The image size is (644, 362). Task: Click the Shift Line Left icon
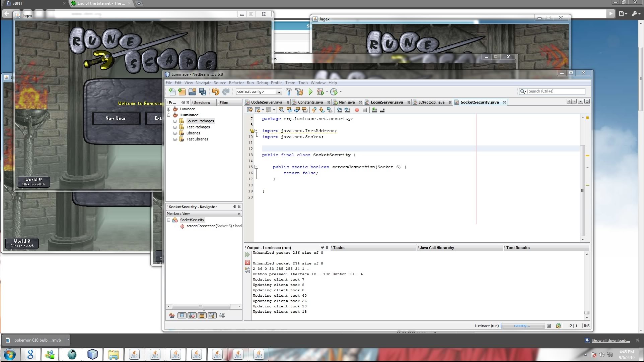(x=340, y=110)
